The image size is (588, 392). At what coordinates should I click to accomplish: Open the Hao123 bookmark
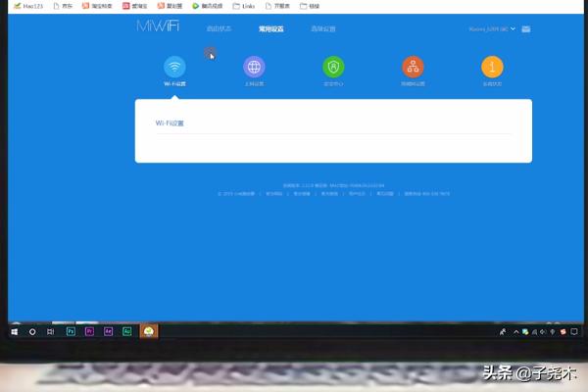point(28,6)
